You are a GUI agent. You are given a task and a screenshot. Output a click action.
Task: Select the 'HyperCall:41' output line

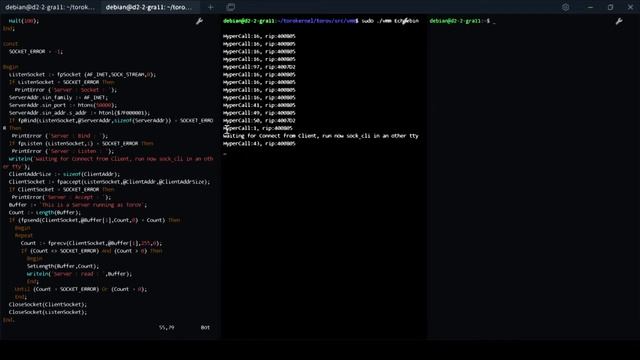pos(259,105)
